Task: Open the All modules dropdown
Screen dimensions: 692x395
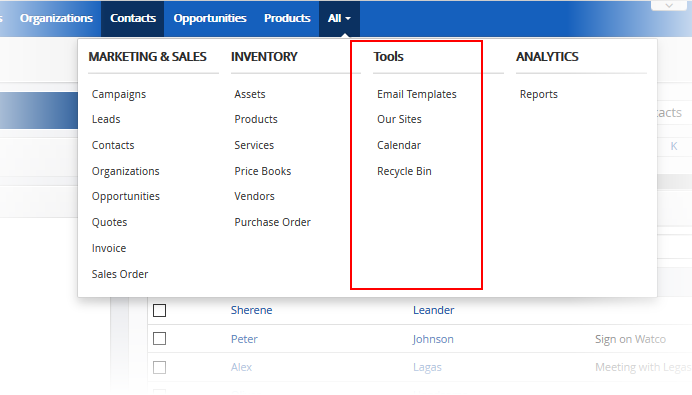Action: [339, 19]
